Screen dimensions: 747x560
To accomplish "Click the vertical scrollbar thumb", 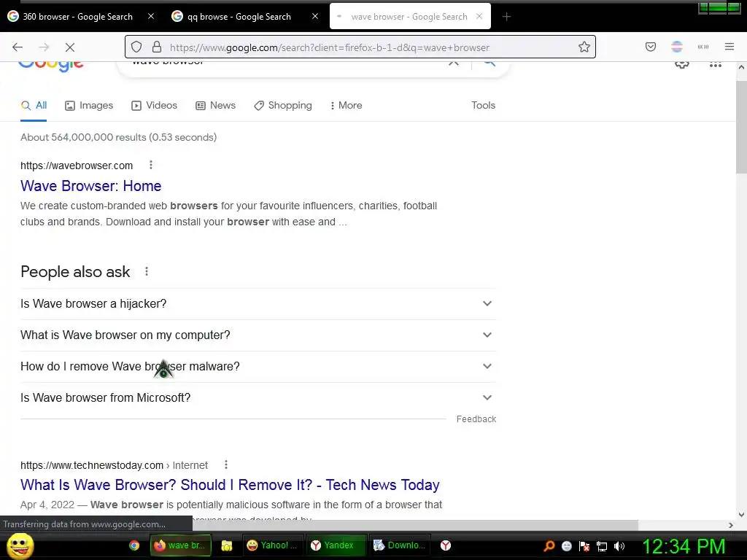I will point(741,127).
